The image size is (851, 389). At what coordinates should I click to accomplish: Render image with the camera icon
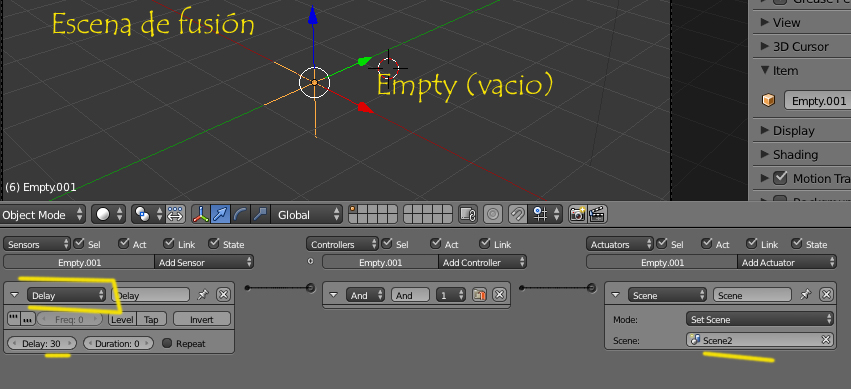point(577,214)
